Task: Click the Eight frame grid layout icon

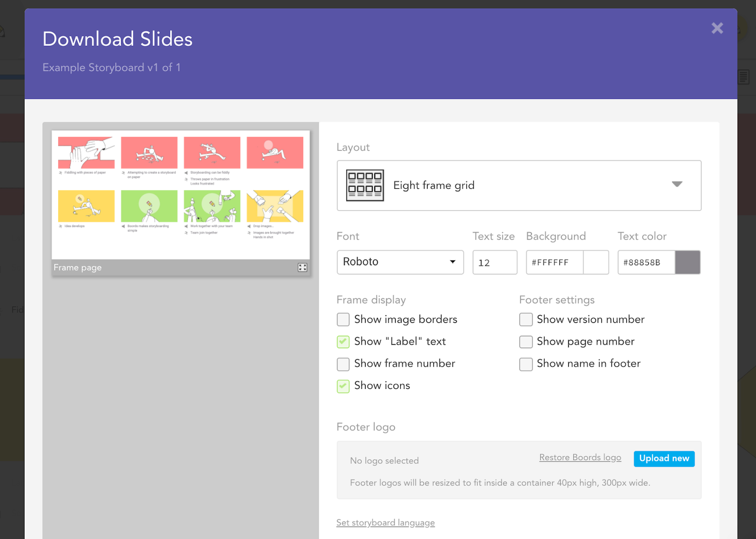Action: [x=365, y=185]
